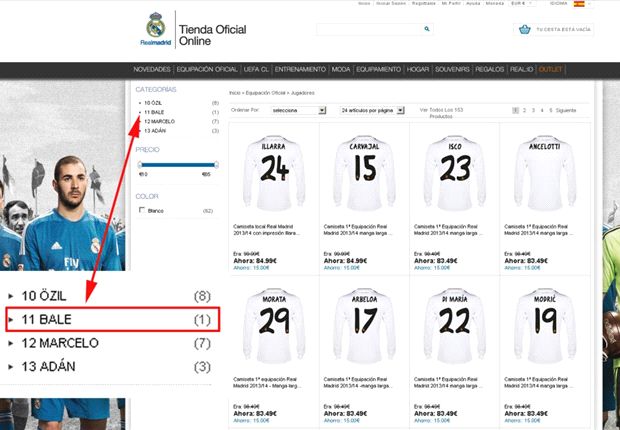
Task: Open the Regalos menu
Action: 490,69
